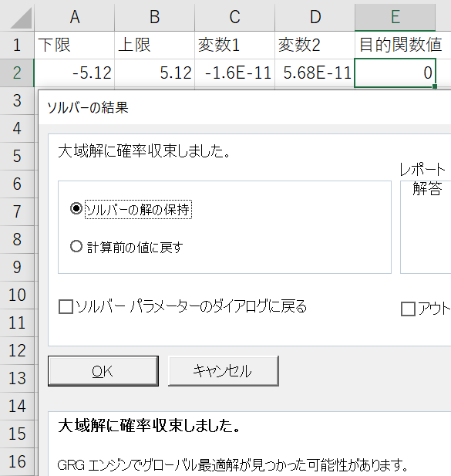Click the select-all corner triangle
Screen dimensions: 451x476
point(22,19)
